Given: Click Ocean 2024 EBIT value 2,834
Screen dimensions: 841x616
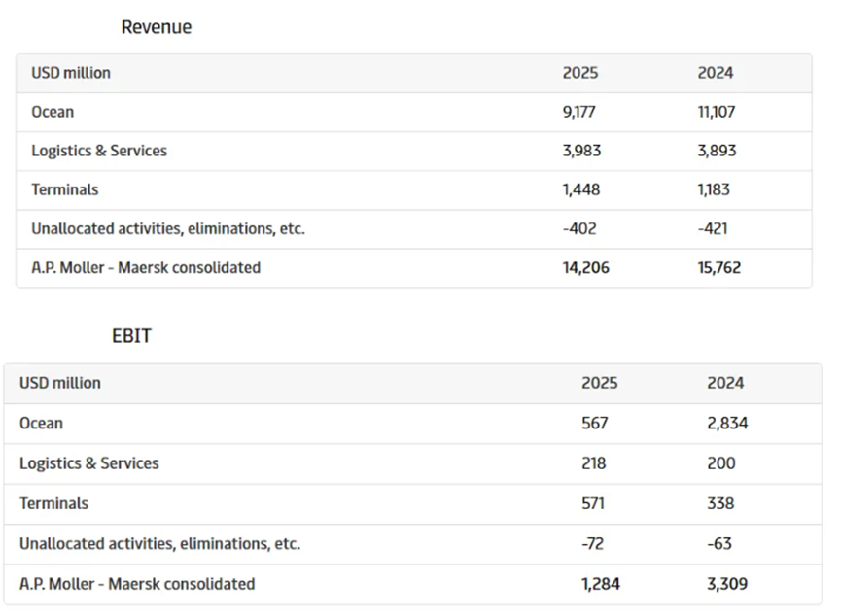Looking at the screenshot, I should [x=727, y=423].
